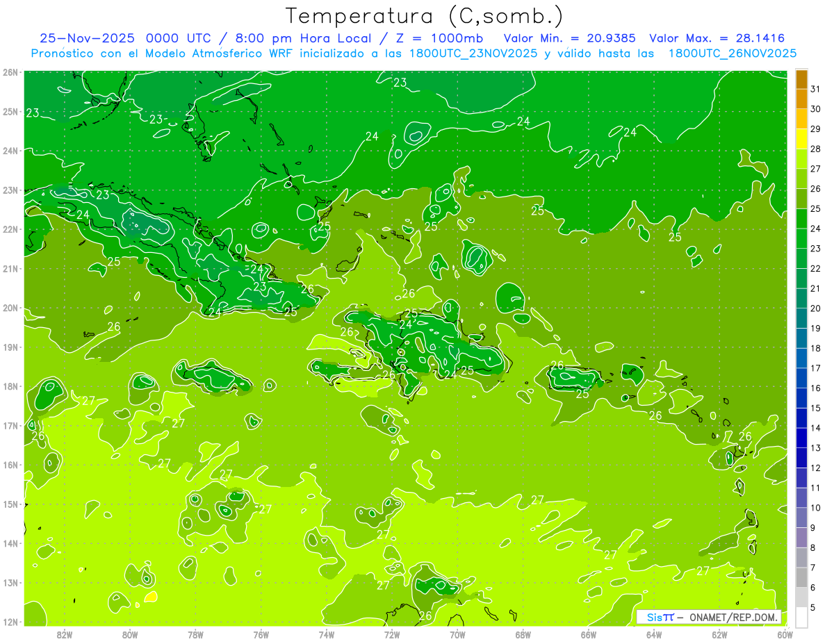The image size is (834, 644).
Task: Click the 62W longitude axis label
Action: [719, 634]
